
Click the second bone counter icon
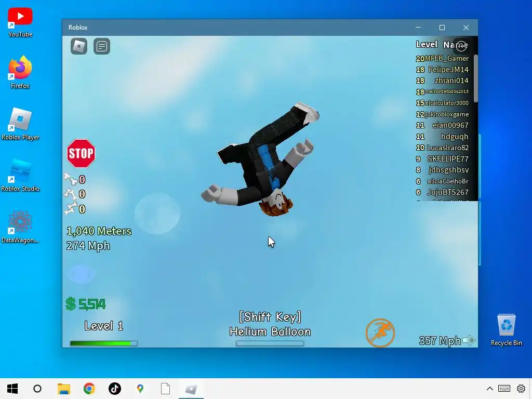point(70,194)
